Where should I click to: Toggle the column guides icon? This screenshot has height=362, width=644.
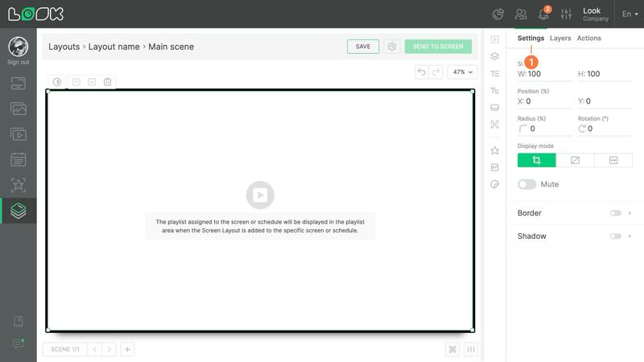pos(471,349)
